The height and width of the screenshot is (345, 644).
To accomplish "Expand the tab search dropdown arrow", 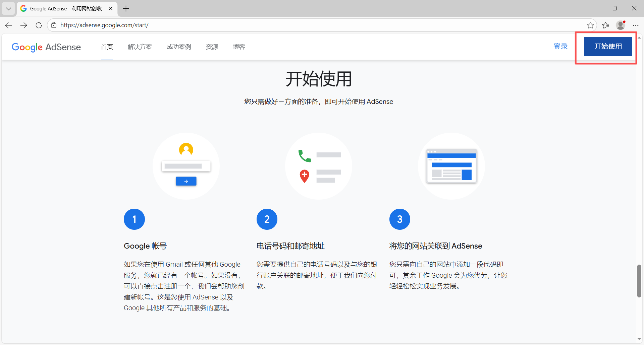I will click(8, 8).
